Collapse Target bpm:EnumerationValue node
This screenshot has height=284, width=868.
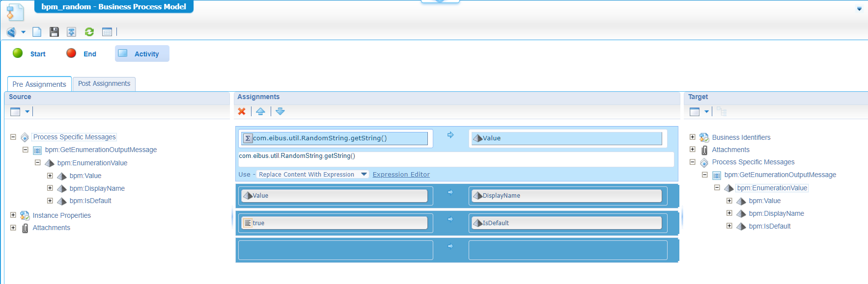tap(717, 187)
